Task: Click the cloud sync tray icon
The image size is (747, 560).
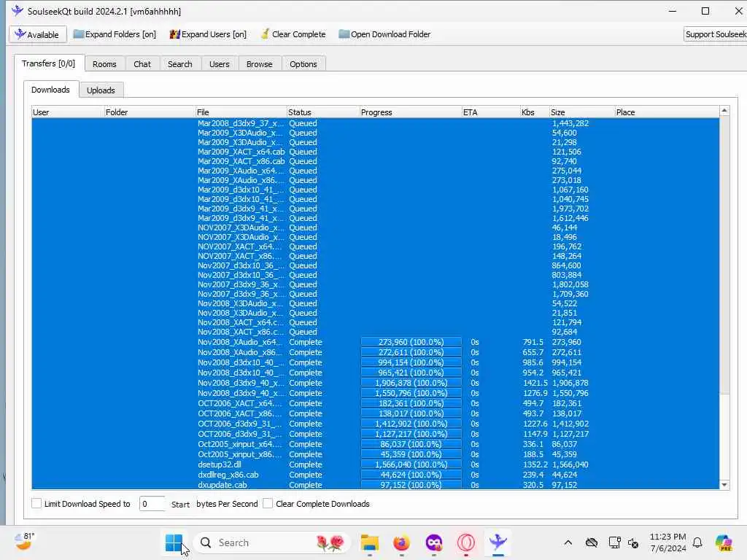Action: pos(591,542)
